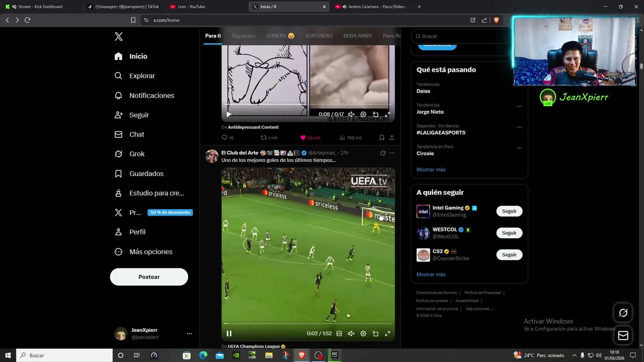
Task: Open options for the #LALIGAEASPORTS trend
Action: 519,127
